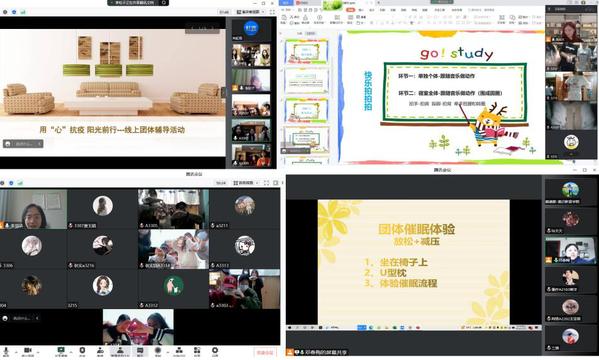Open the chat icon in meeting toolbar
599x360 pixels.
pos(140,350)
